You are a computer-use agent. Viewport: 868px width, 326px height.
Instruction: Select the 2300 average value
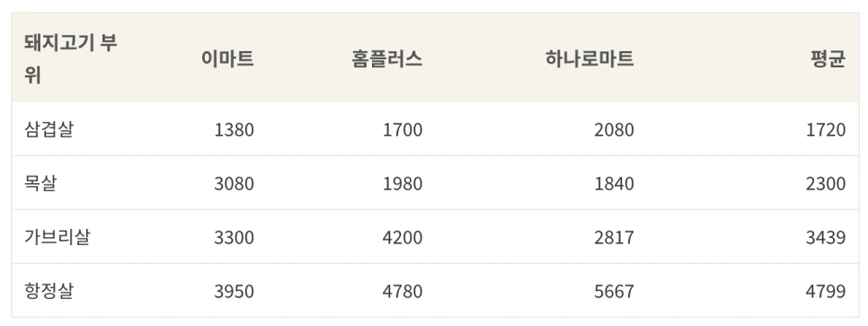(x=826, y=183)
